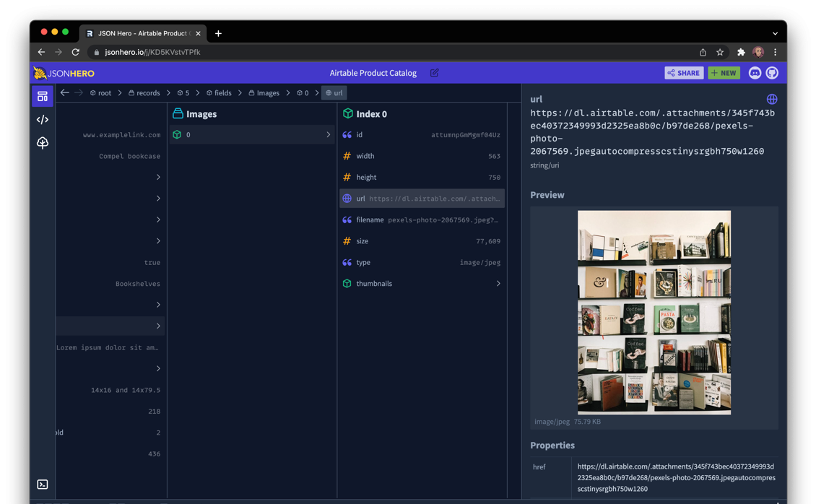
Task: Select records breadcrumb
Action: 144,92
